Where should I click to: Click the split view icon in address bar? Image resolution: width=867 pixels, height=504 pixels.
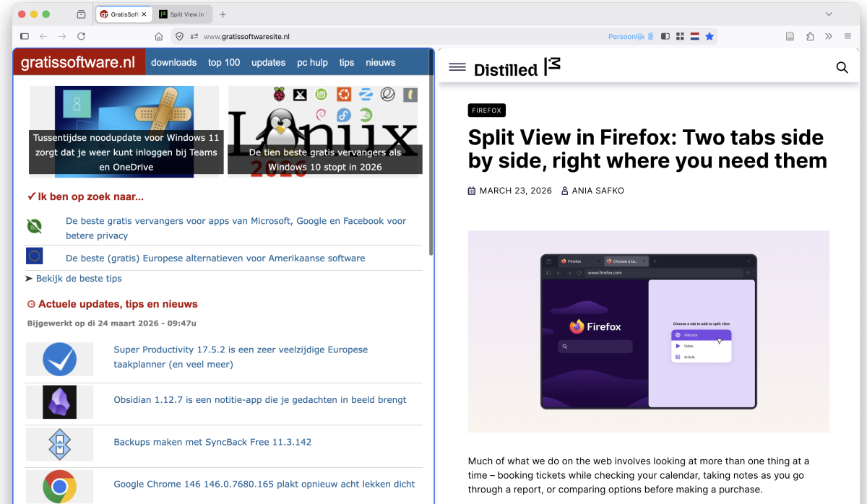click(x=665, y=36)
